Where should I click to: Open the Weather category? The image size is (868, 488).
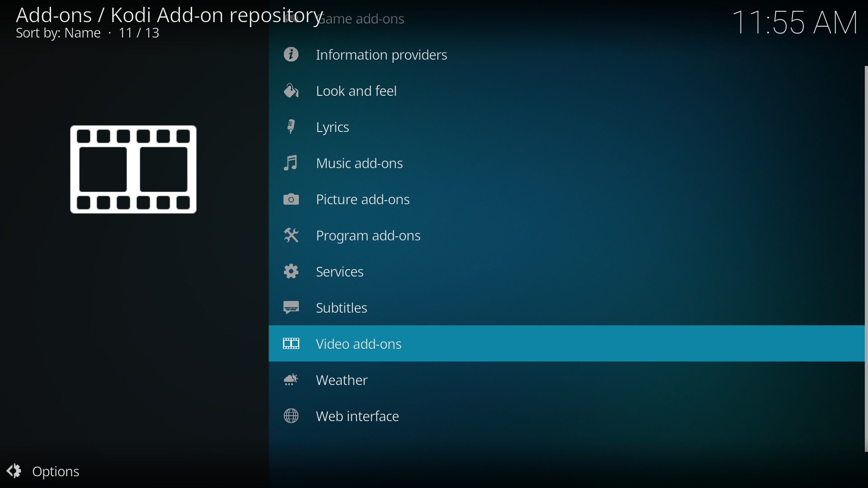[342, 380]
